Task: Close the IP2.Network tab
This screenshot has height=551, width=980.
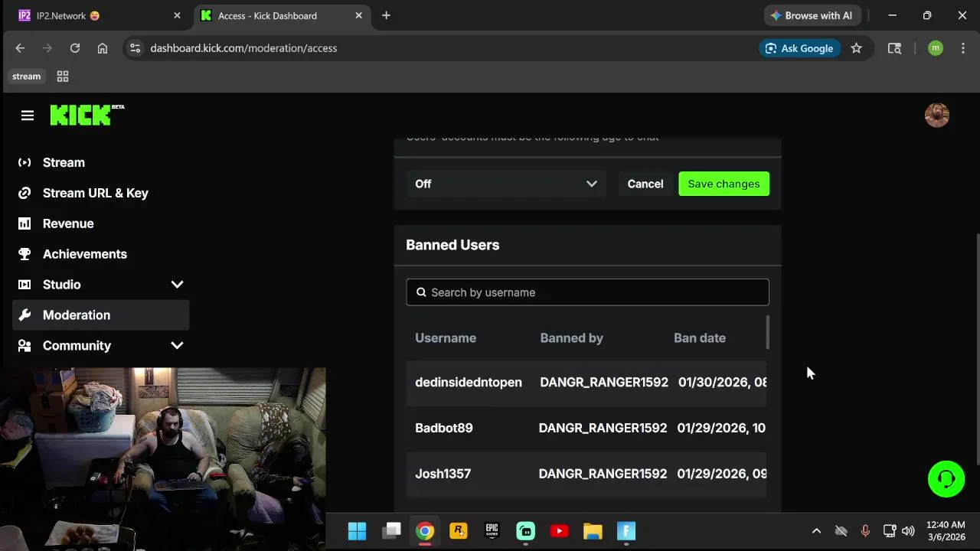Action: point(177,15)
